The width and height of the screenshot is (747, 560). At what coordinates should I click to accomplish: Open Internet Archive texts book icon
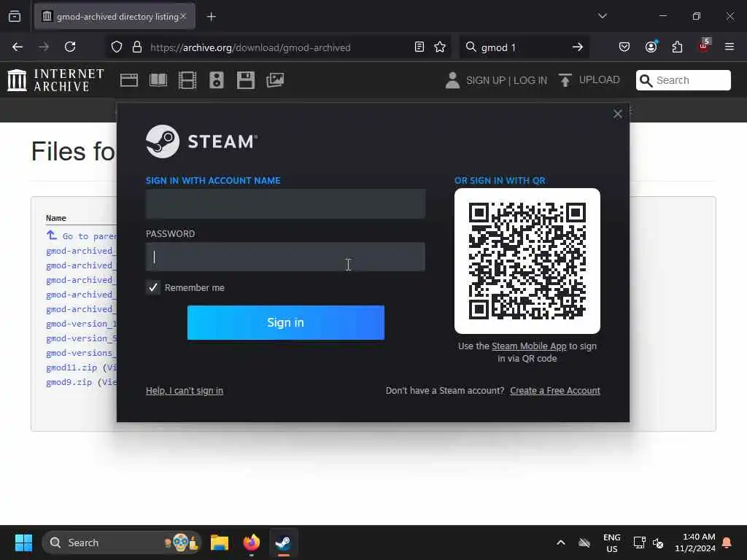tap(158, 80)
